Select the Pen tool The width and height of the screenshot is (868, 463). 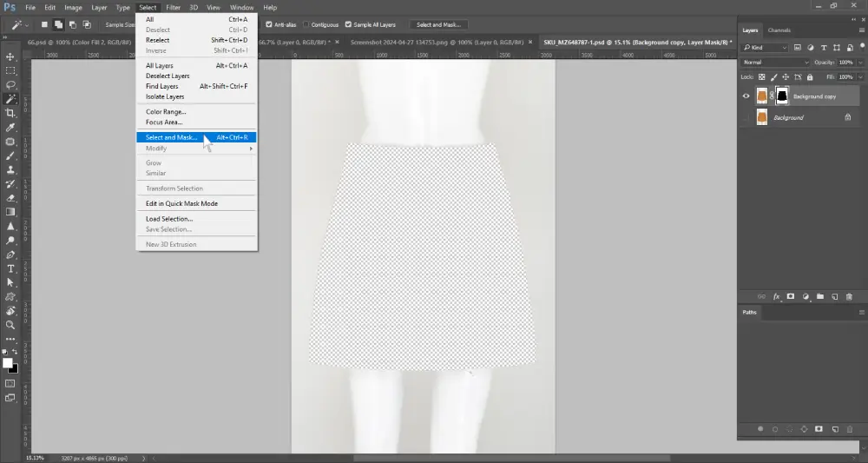[10, 255]
